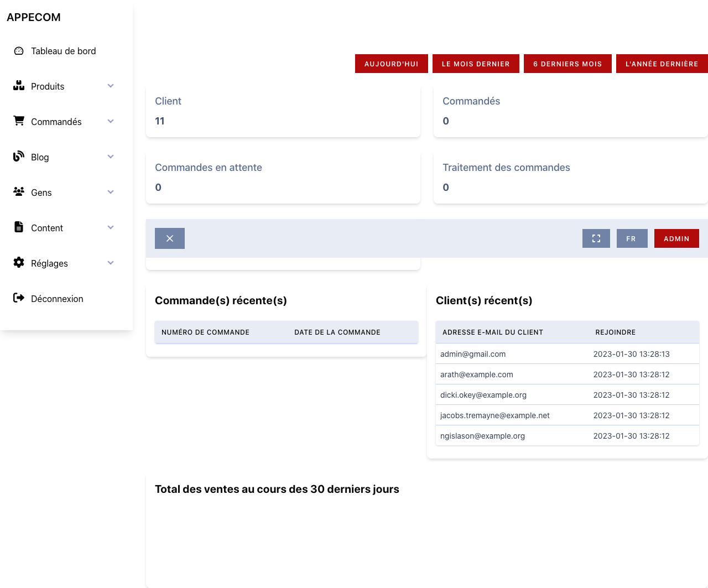This screenshot has width=708, height=588.
Task: Click NUMÉRO DE COMMANDE column header
Action: 205,332
